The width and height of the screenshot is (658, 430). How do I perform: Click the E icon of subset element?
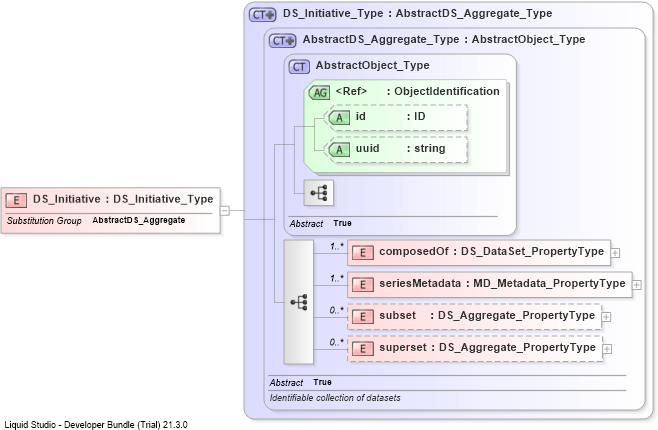coord(363,317)
